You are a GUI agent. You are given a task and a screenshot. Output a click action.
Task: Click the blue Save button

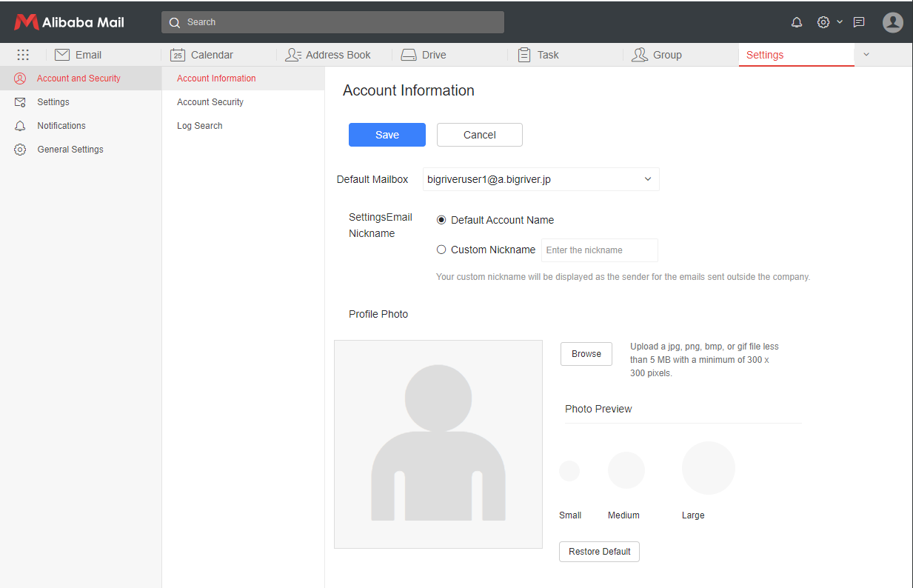tap(387, 135)
